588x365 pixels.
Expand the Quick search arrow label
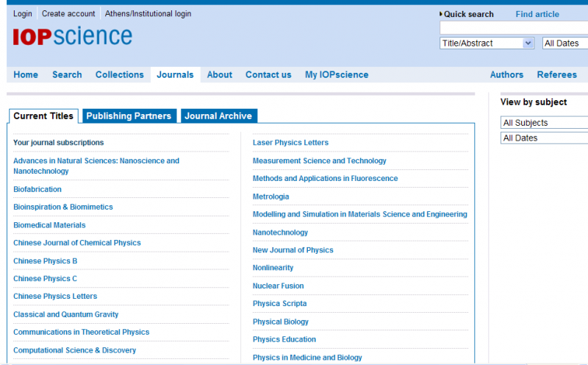pyautogui.click(x=467, y=14)
